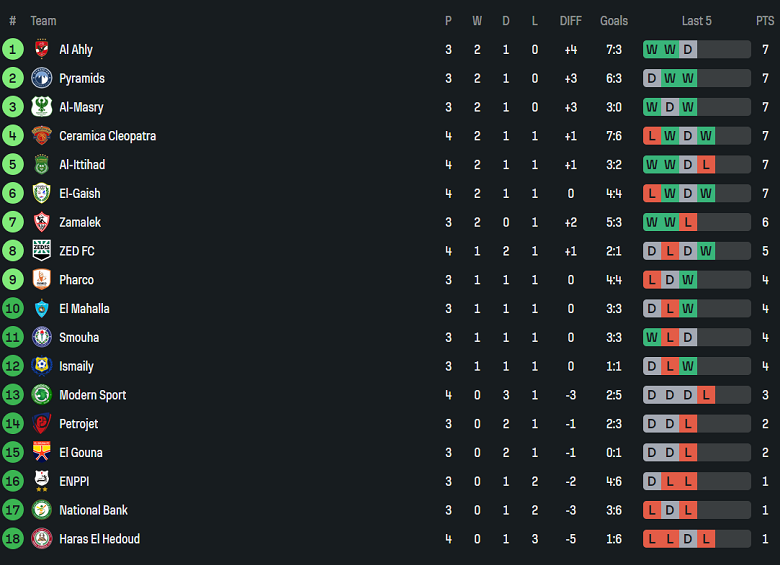This screenshot has width=780, height=565.
Task: Open the El-Gaish team link
Action: 79,193
